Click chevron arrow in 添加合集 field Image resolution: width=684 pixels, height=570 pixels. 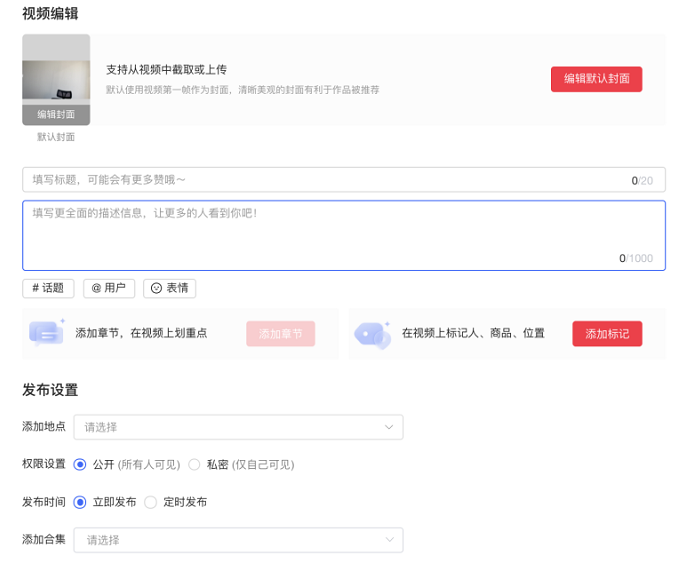pos(389,540)
